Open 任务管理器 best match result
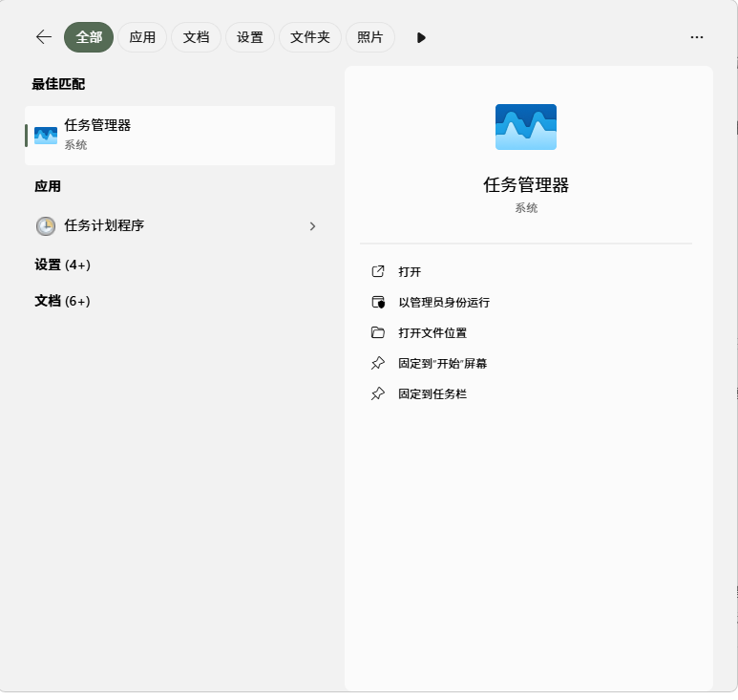Viewport: 738px width, 700px height. [x=179, y=135]
